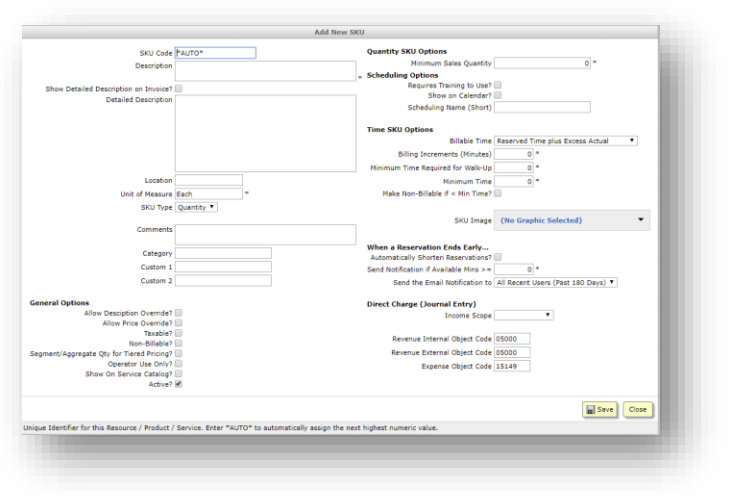Check Operator Use Only option
This screenshot has width=736, height=496.
click(179, 364)
